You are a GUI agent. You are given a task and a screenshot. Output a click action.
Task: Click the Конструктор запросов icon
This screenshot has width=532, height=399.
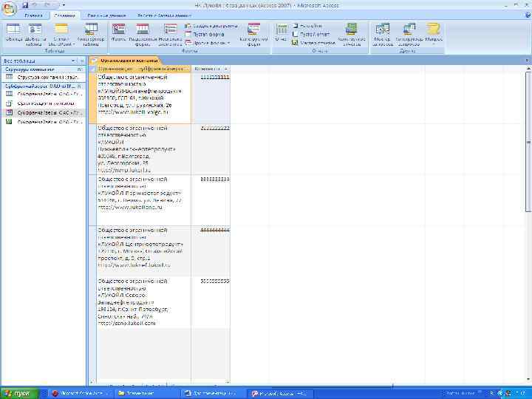(x=409, y=34)
